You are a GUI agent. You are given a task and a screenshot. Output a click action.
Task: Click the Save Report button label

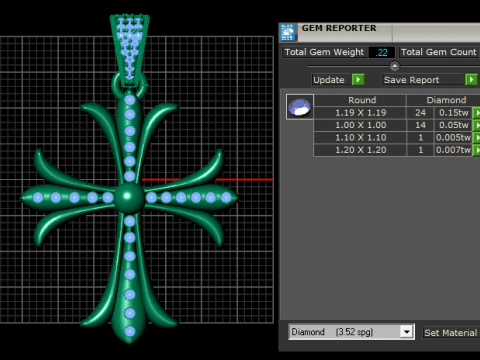point(422,80)
